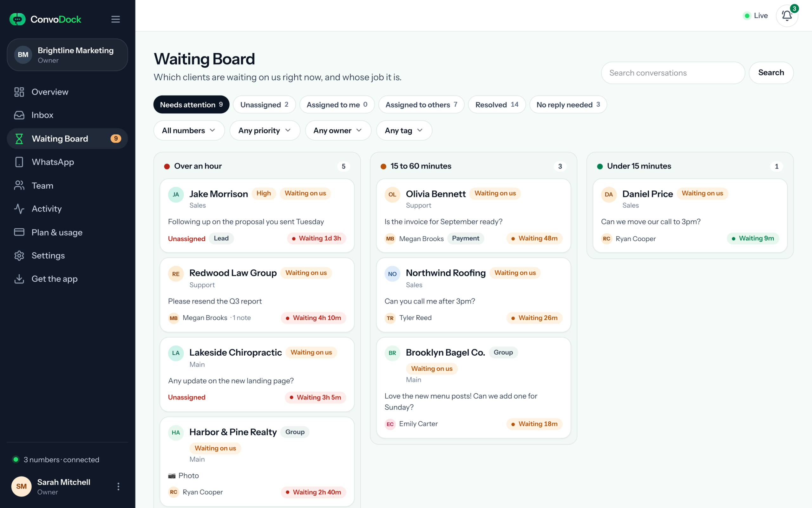
Task: Open the notifications bell
Action: 787,16
